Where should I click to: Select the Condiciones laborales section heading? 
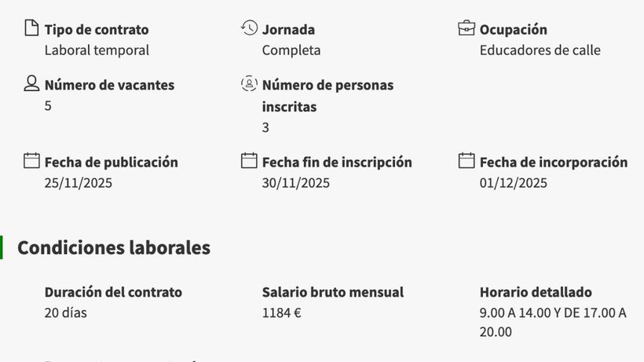[x=114, y=247]
